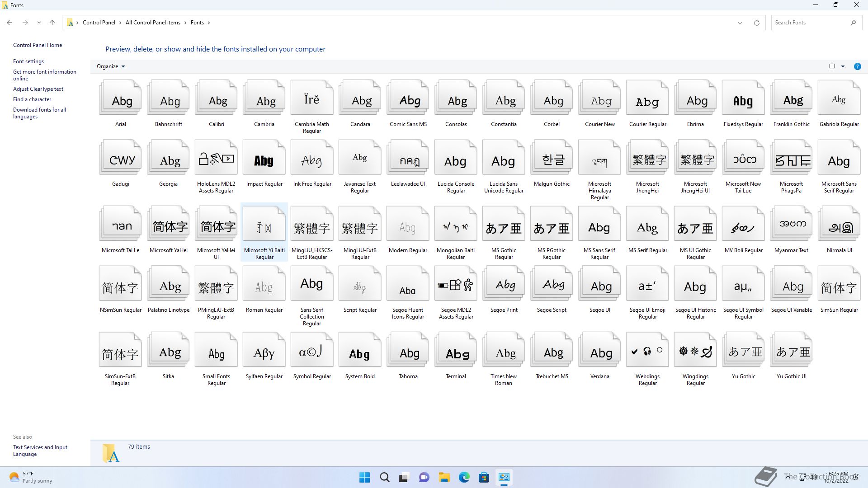Image resolution: width=868 pixels, height=488 pixels.
Task: Select the Wingdings Regular font icon
Action: [x=695, y=350]
